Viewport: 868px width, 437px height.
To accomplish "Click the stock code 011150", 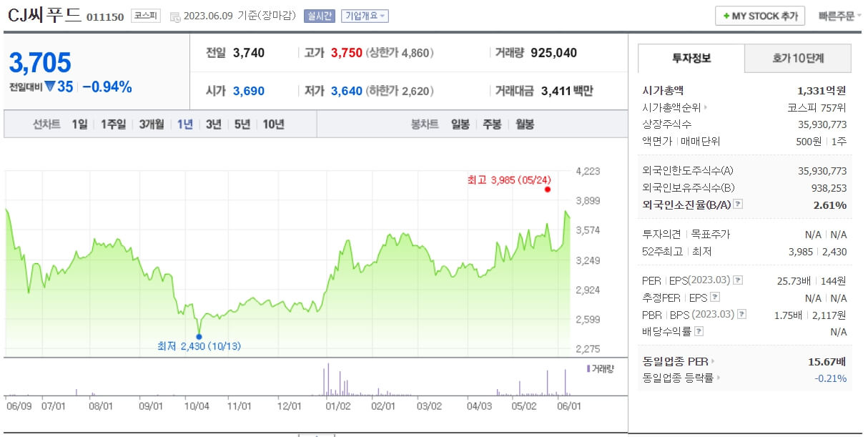I will click(x=106, y=16).
